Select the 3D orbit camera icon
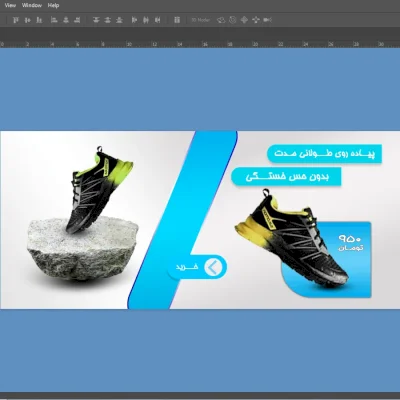Viewport: 400px width, 400px height. [x=221, y=20]
